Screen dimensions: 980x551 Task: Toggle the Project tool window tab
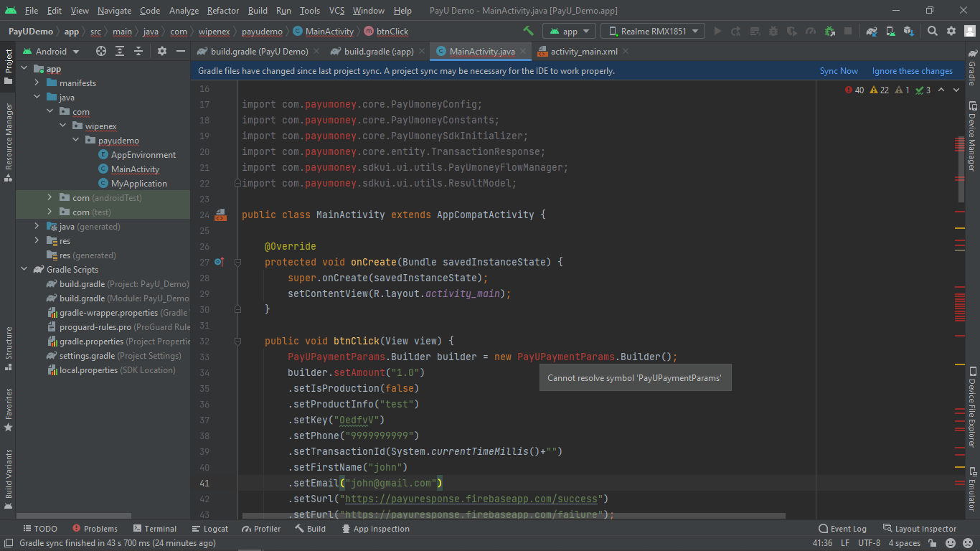[x=8, y=66]
